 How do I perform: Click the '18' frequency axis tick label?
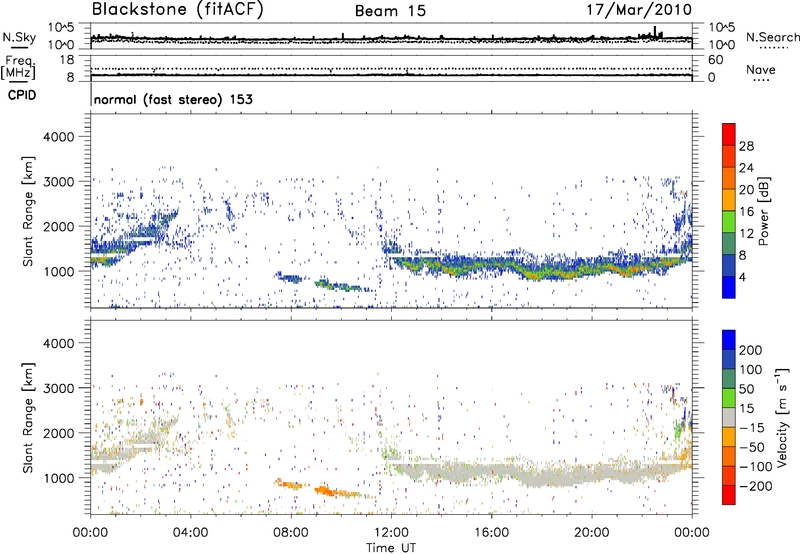[66, 60]
